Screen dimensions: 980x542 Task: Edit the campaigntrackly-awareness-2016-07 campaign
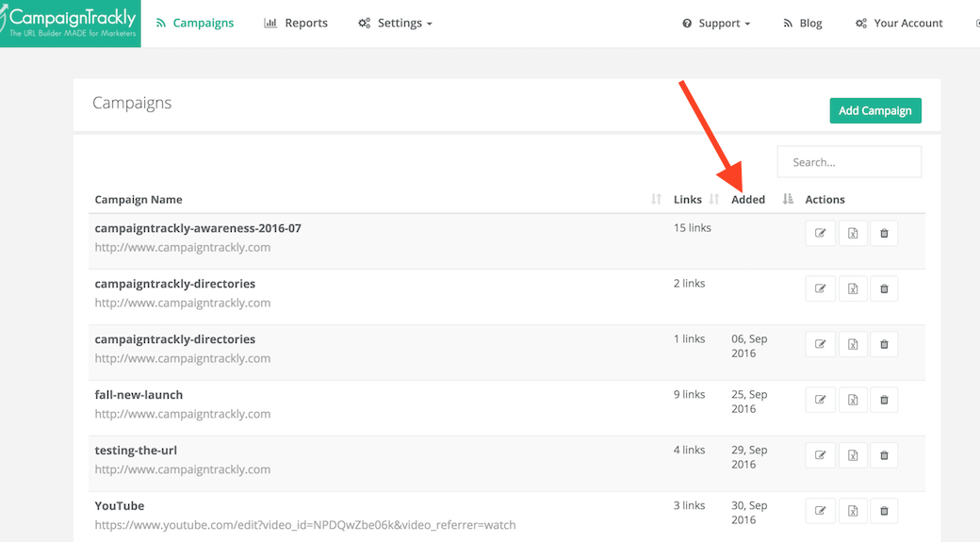pyautogui.click(x=820, y=234)
